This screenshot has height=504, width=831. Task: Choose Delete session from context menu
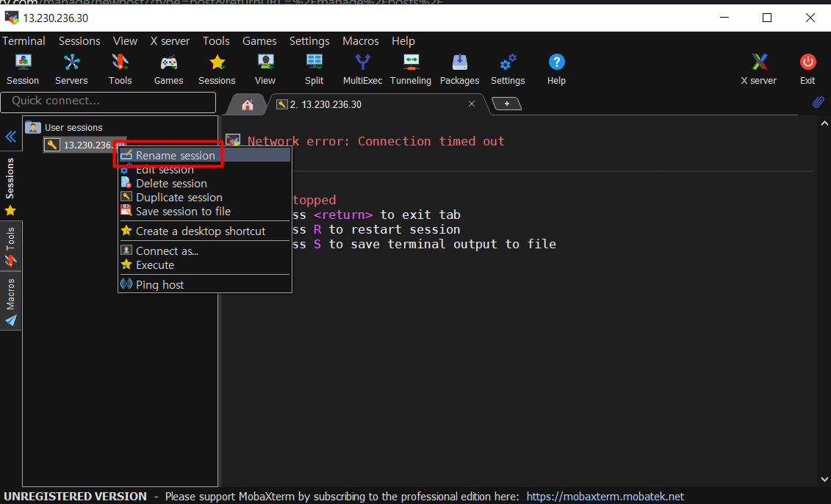coord(204,184)
